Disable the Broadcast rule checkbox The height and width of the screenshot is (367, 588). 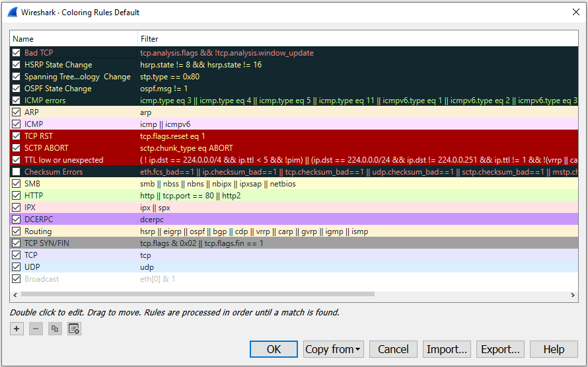click(x=17, y=279)
